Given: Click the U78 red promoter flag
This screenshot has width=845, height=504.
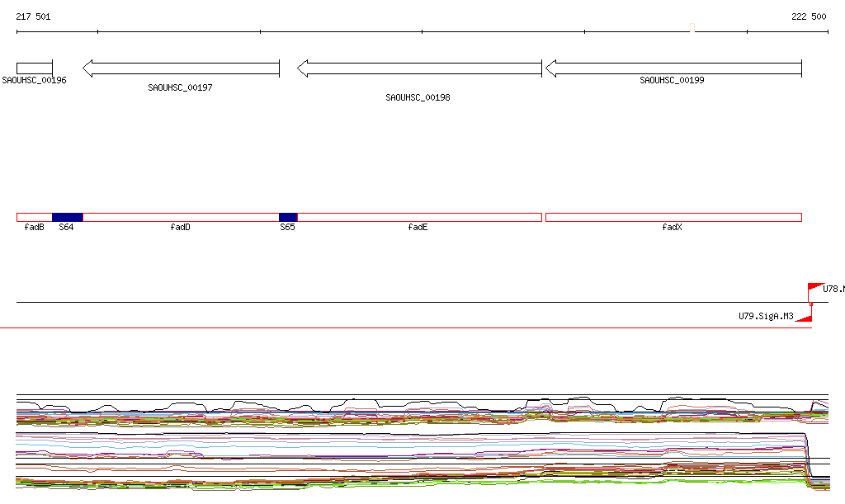Looking at the screenshot, I should (x=814, y=288).
